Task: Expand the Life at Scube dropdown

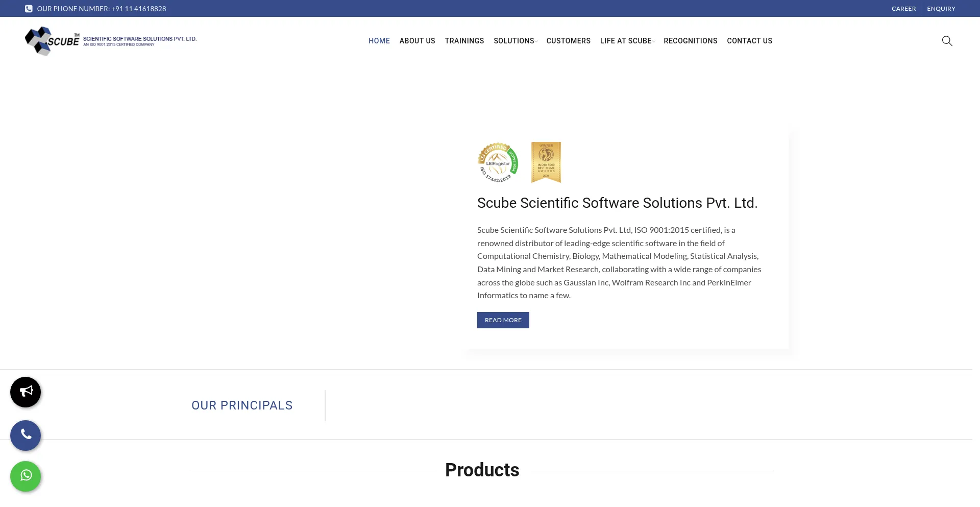Action: pyautogui.click(x=627, y=41)
